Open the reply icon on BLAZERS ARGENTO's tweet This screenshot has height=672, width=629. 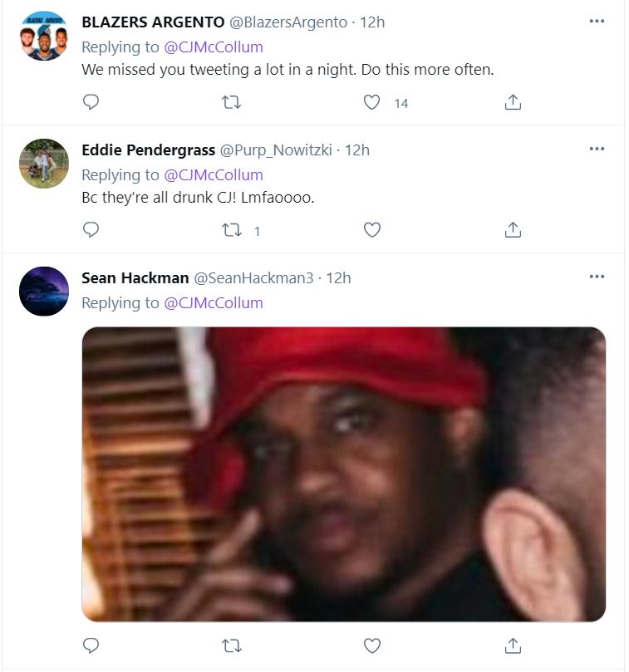tap(91, 103)
